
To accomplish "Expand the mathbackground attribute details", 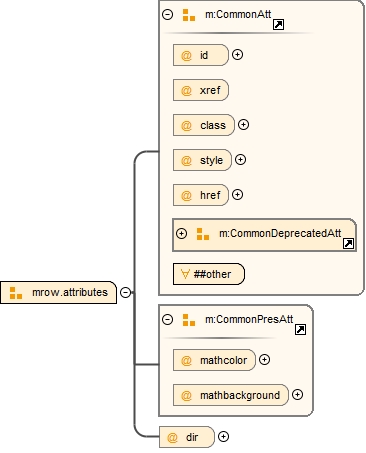I will tap(297, 395).
